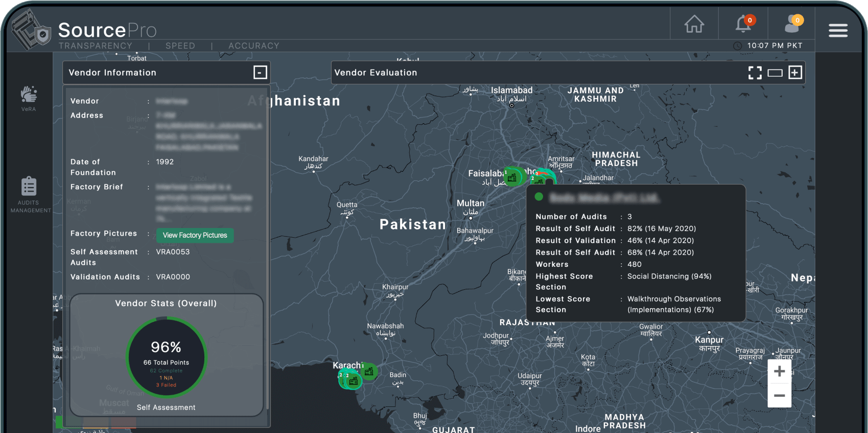Click the Vendor Evaluation panel title
The height and width of the screenshot is (433, 868).
click(376, 73)
